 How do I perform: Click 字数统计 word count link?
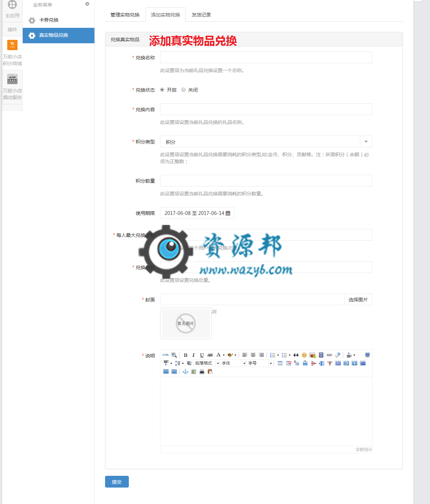[x=363, y=449]
